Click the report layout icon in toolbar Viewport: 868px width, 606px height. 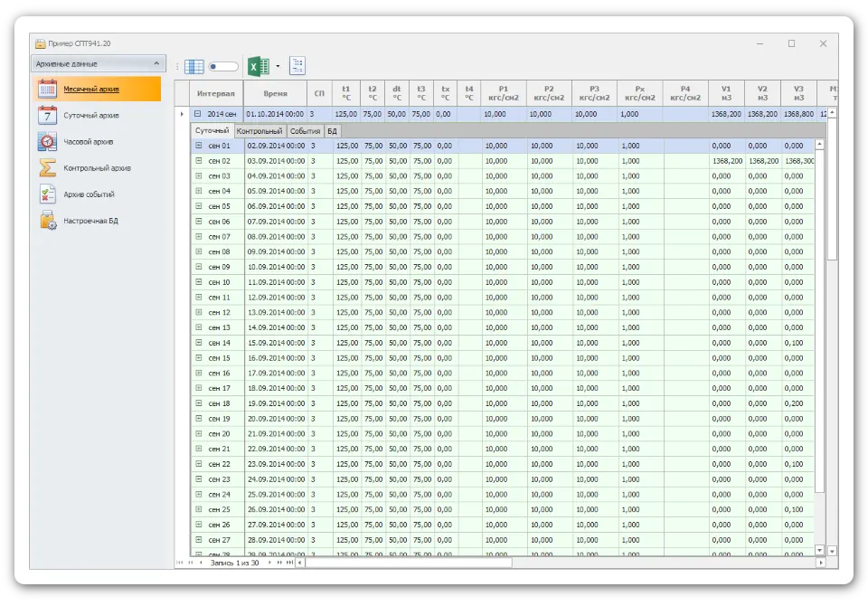[x=297, y=66]
